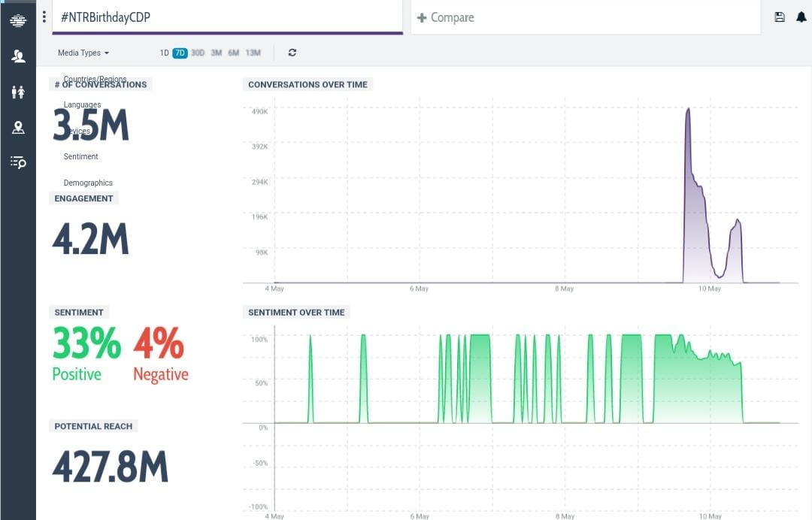The width and height of the screenshot is (812, 520).
Task: Add a comparison with the plus icon
Action: [422, 17]
